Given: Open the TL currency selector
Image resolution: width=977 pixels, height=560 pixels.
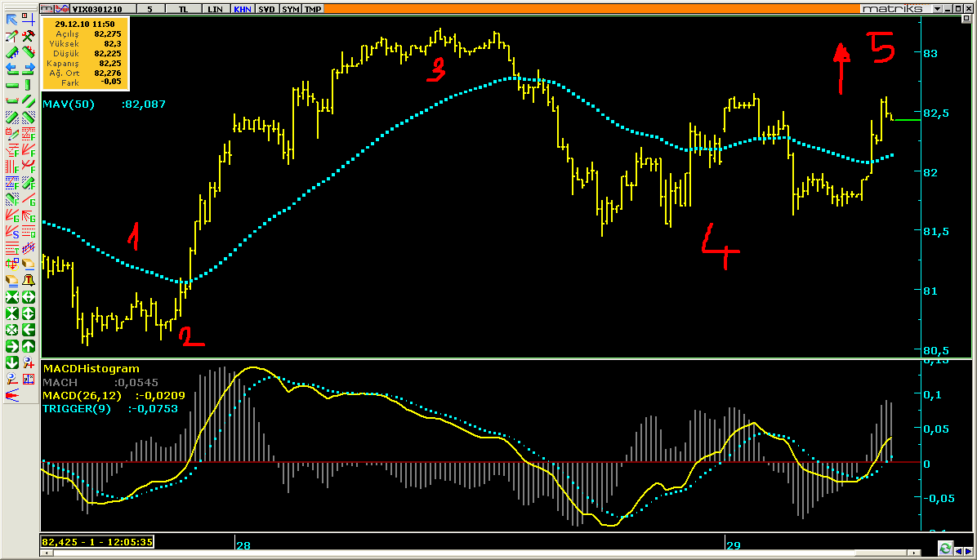Looking at the screenshot, I should (x=183, y=9).
